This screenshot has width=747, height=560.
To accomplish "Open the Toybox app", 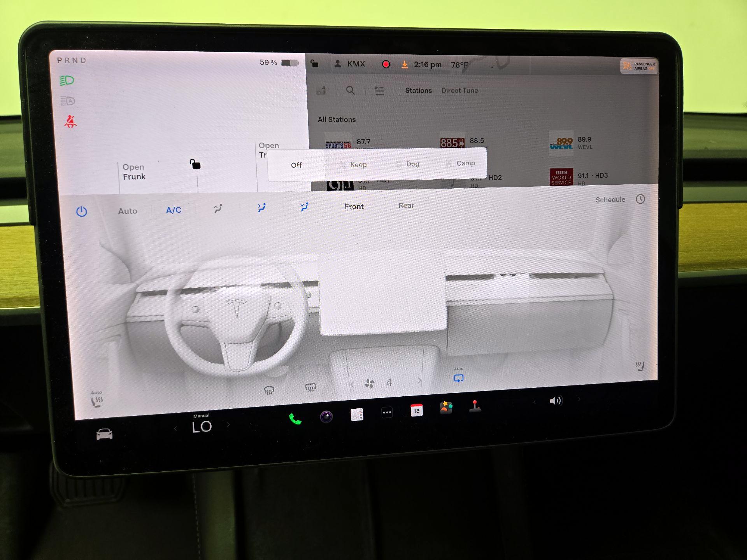I will [x=446, y=408].
